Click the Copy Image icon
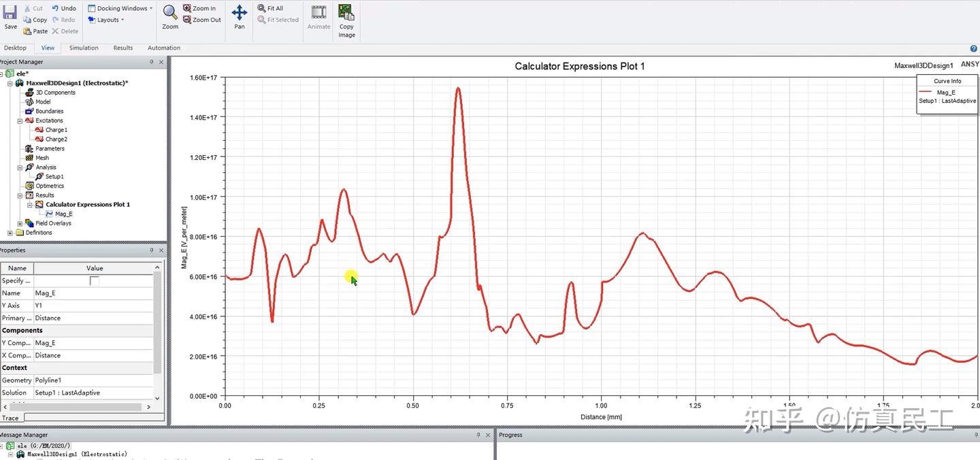Viewport: 980px width, 460px height. pyautogui.click(x=346, y=12)
